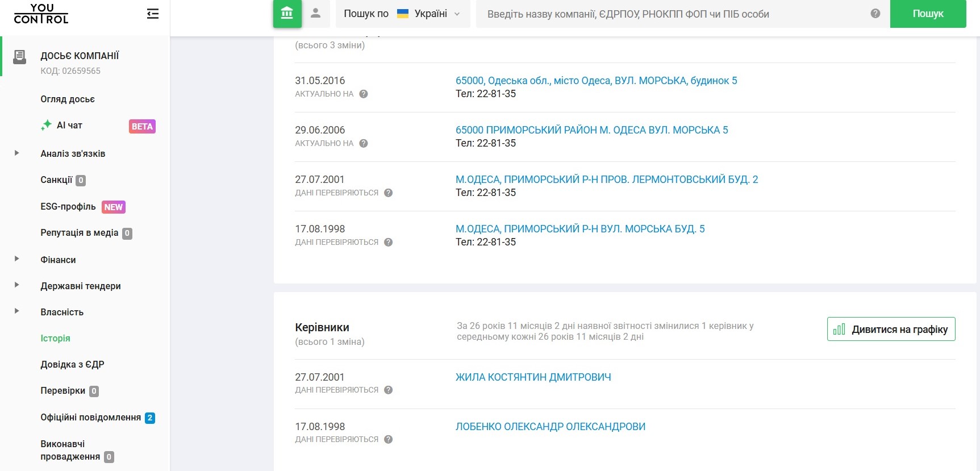Collapse the sidebar with the menu icon
Screen dimensions: 980x471
click(x=152, y=14)
